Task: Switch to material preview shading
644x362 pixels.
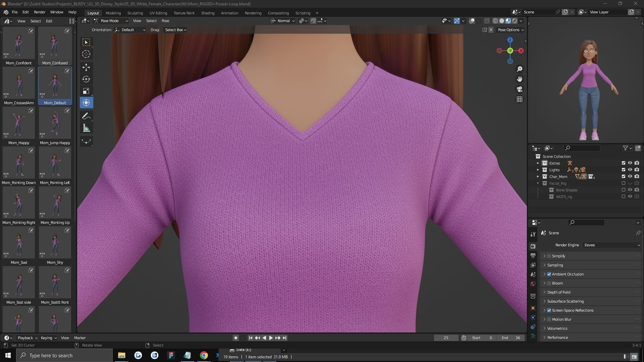Action: [x=508, y=21]
